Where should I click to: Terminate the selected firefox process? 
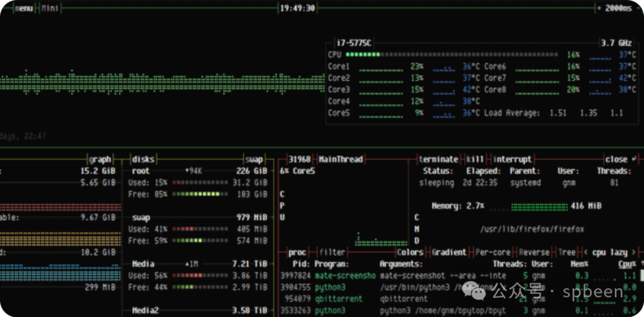click(438, 159)
